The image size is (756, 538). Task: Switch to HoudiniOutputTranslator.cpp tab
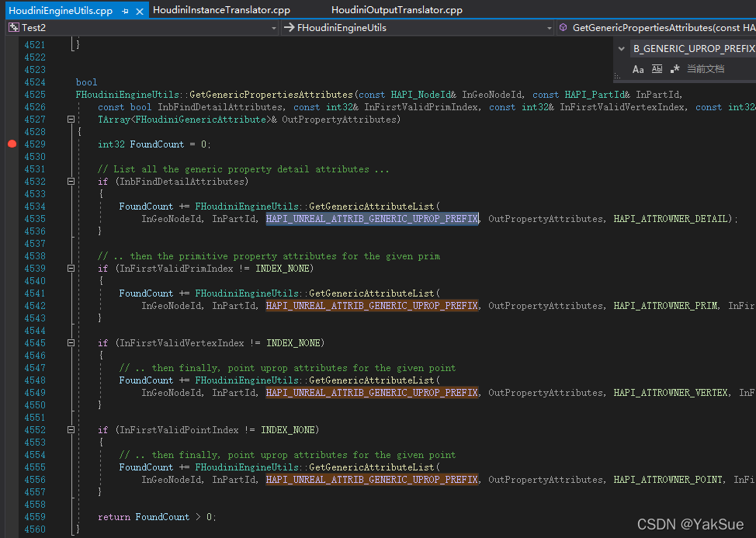coord(397,9)
